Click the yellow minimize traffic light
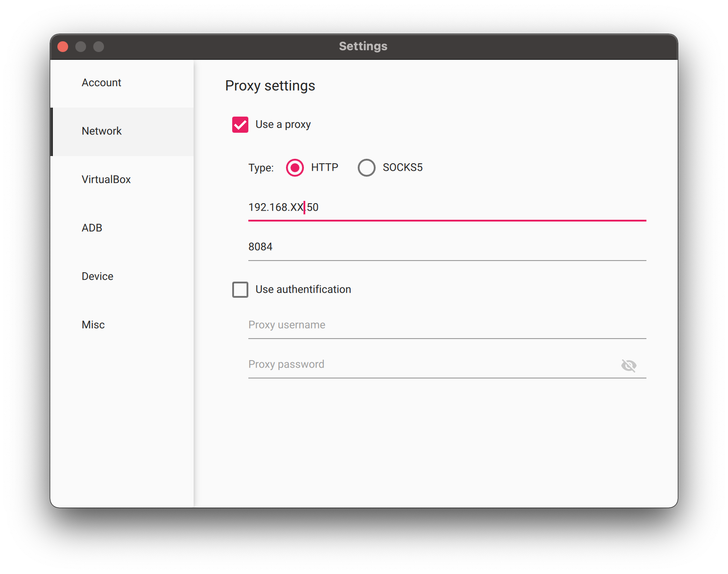The image size is (728, 574). tap(81, 46)
